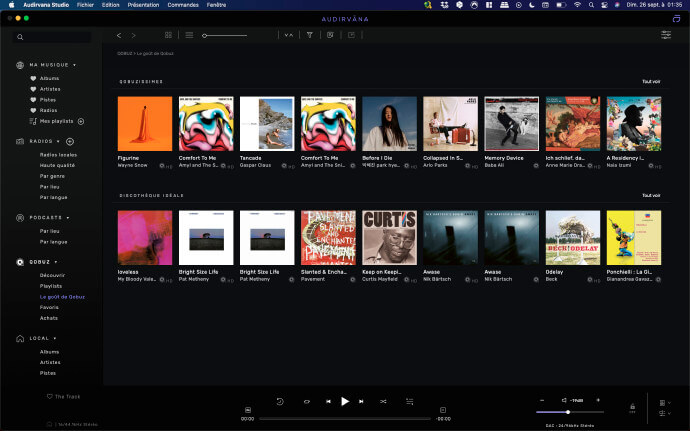Switch to grid view layout
690x431 pixels.
point(168,35)
